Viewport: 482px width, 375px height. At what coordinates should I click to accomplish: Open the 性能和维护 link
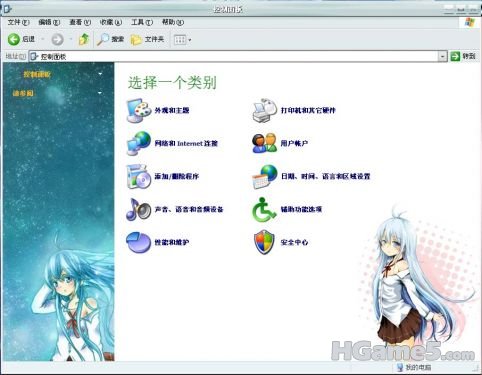click(172, 242)
